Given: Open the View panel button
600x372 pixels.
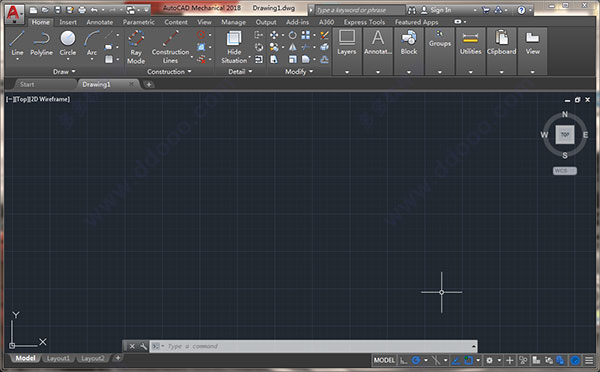Looking at the screenshot, I should pos(532,51).
